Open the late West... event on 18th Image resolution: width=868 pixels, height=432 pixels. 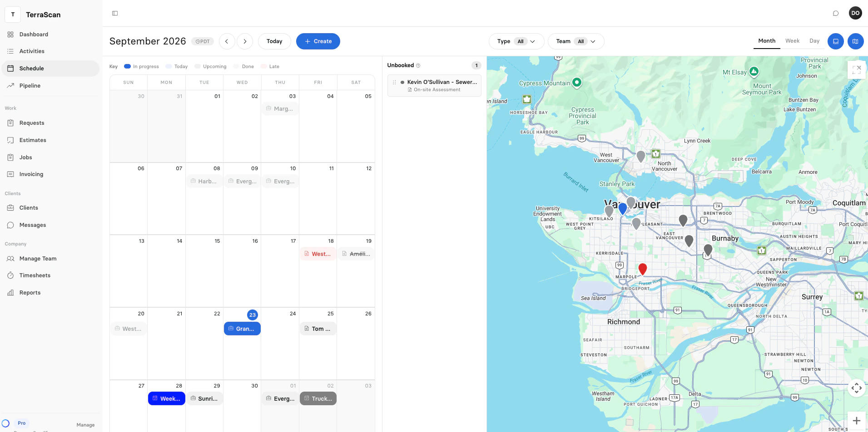pos(318,254)
